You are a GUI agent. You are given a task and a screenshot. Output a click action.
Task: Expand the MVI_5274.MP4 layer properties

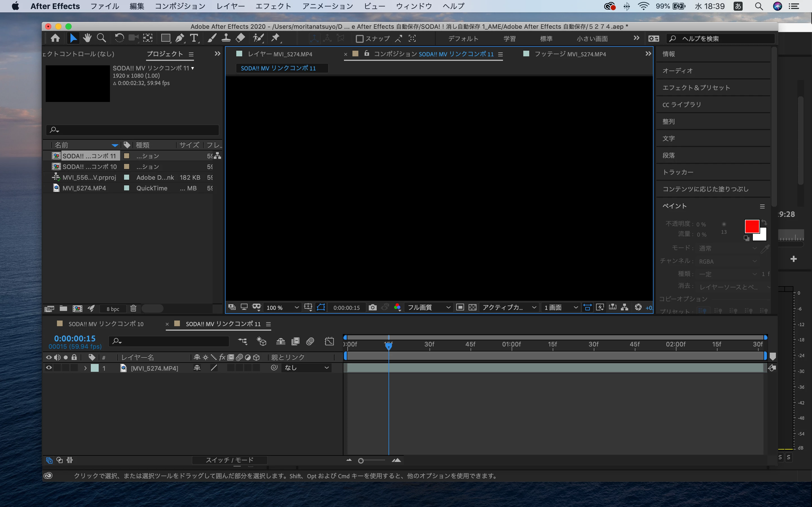[85, 368]
